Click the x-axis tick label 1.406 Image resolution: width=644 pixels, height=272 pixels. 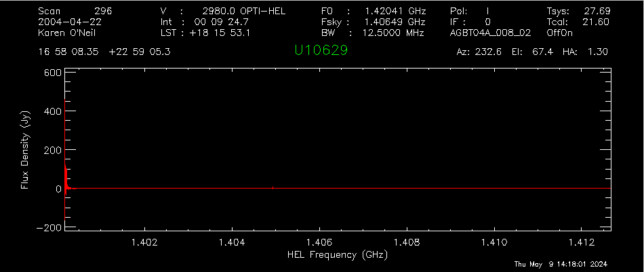pyautogui.click(x=319, y=243)
